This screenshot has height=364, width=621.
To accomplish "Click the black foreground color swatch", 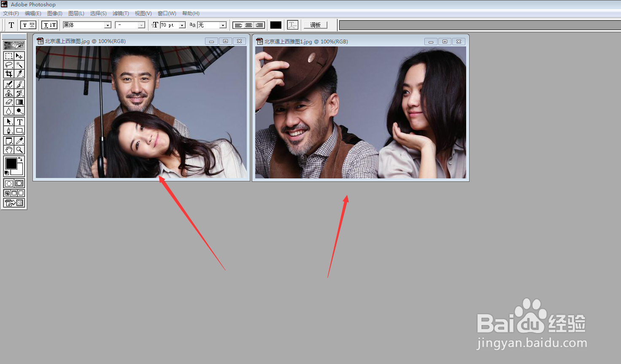I will tap(11, 163).
